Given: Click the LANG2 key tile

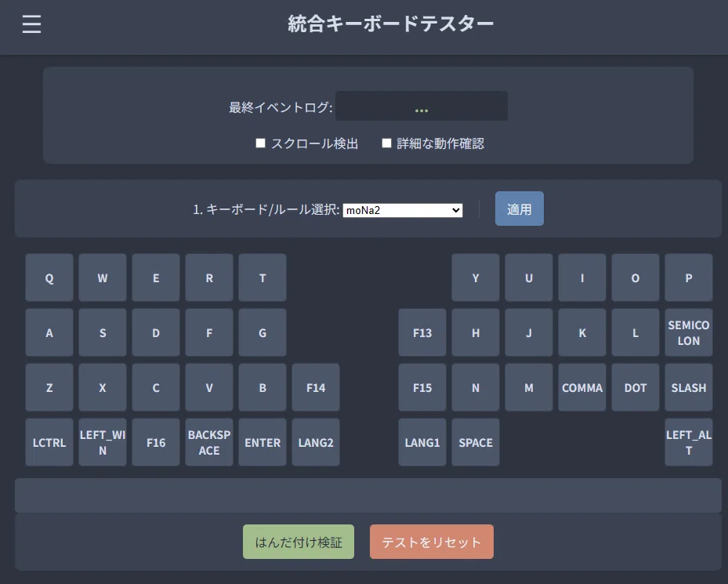Looking at the screenshot, I should [x=316, y=442].
